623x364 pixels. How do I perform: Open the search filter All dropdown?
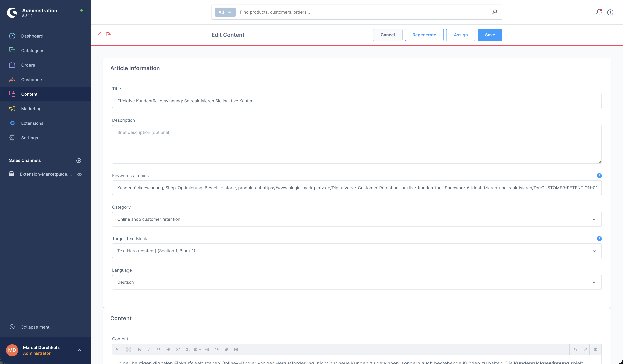225,12
